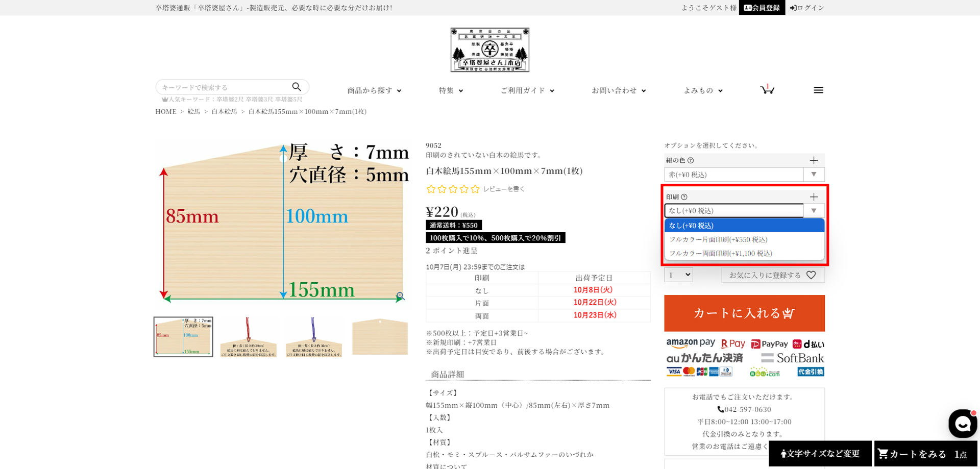The image size is (980, 469).
Task: Open the ご利用ガイド navigation menu
Action: (x=526, y=90)
